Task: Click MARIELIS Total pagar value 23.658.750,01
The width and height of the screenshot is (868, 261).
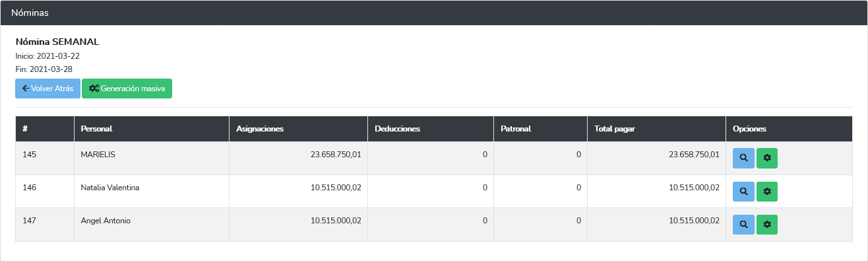Action: tap(694, 154)
